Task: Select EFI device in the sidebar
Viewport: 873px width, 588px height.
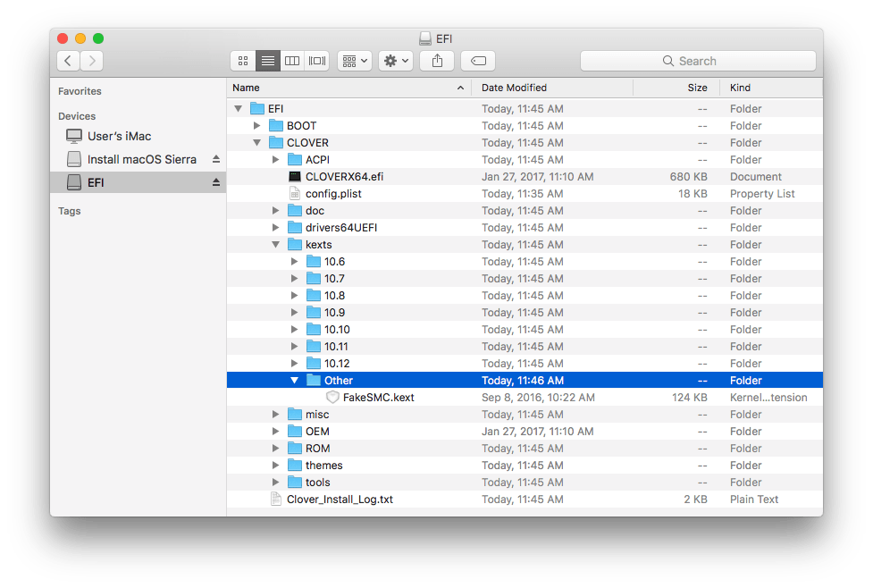Action: click(139, 182)
